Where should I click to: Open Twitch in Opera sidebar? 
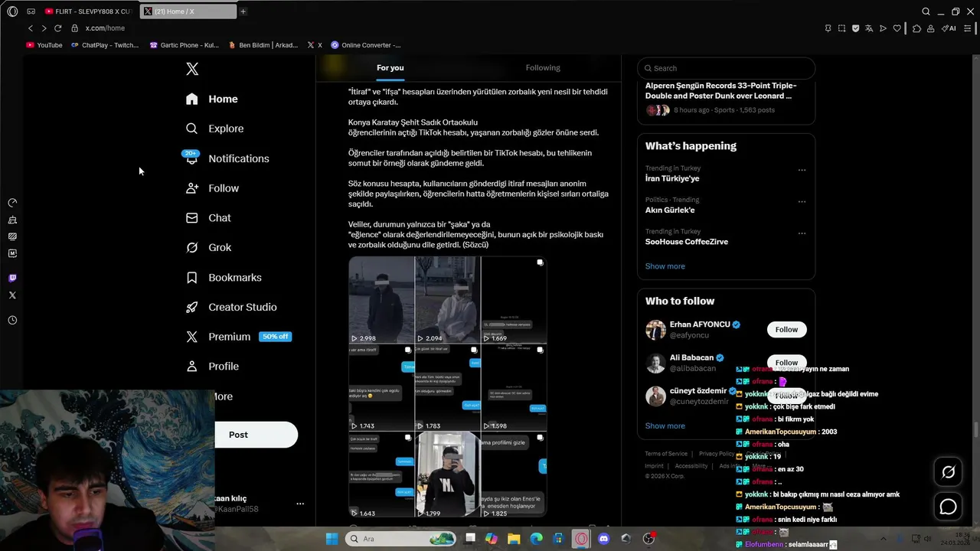coord(12,278)
